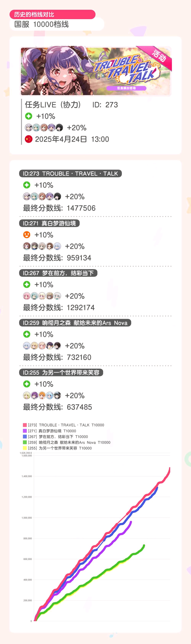Click the character avatars row under ID:271
The width and height of the screenshot is (191, 644).
tap(42, 246)
